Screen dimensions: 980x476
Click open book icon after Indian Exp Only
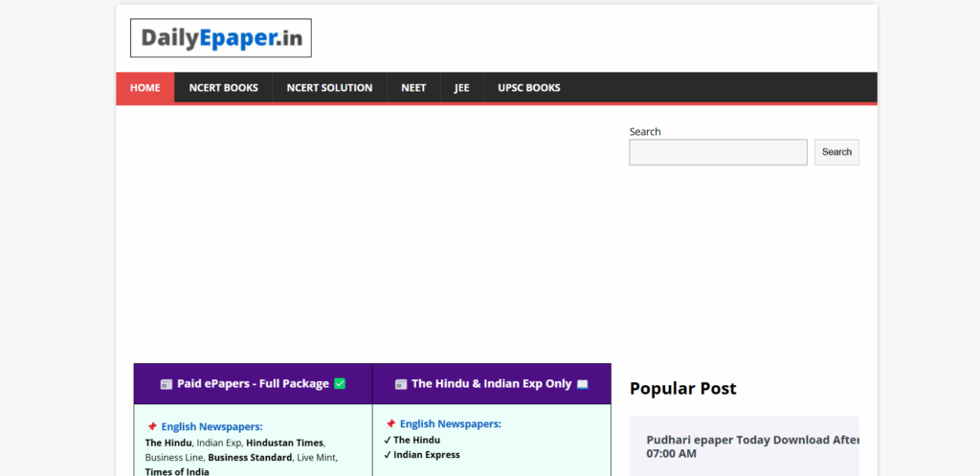(x=582, y=384)
